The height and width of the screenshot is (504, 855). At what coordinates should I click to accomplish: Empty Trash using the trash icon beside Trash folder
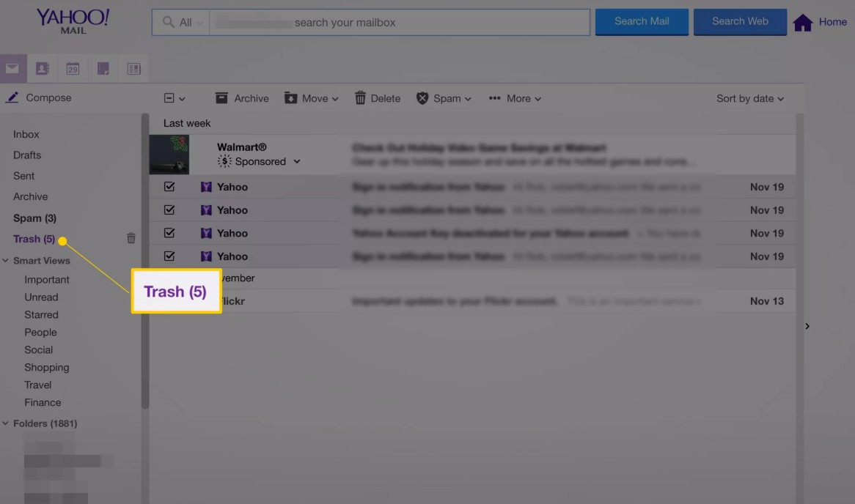131,238
